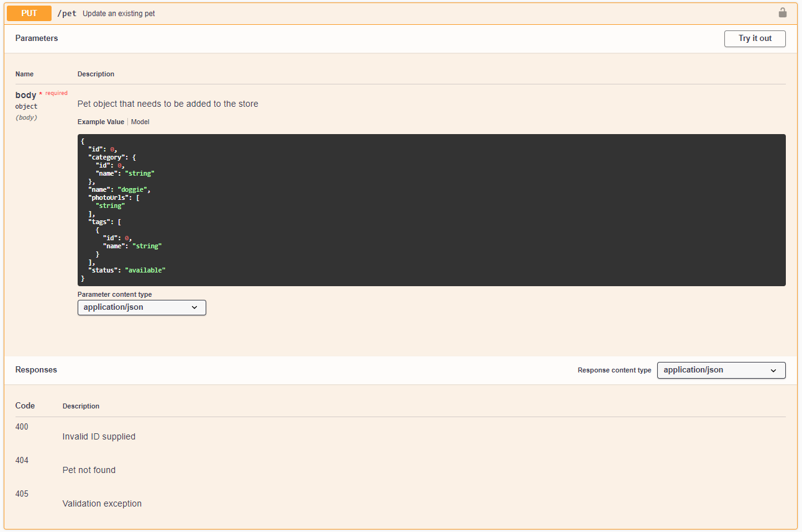This screenshot has width=802, height=532.
Task: Click response code 404
Action: click(22, 460)
